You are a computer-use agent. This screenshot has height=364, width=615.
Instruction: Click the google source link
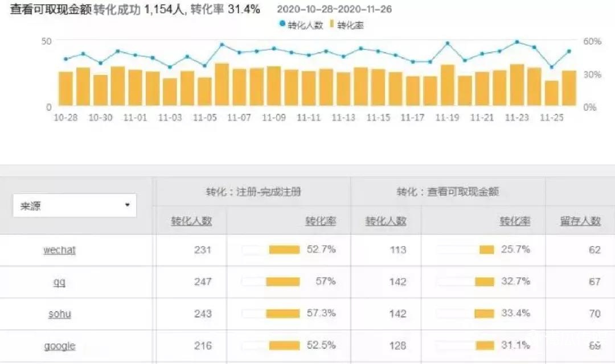(59, 346)
